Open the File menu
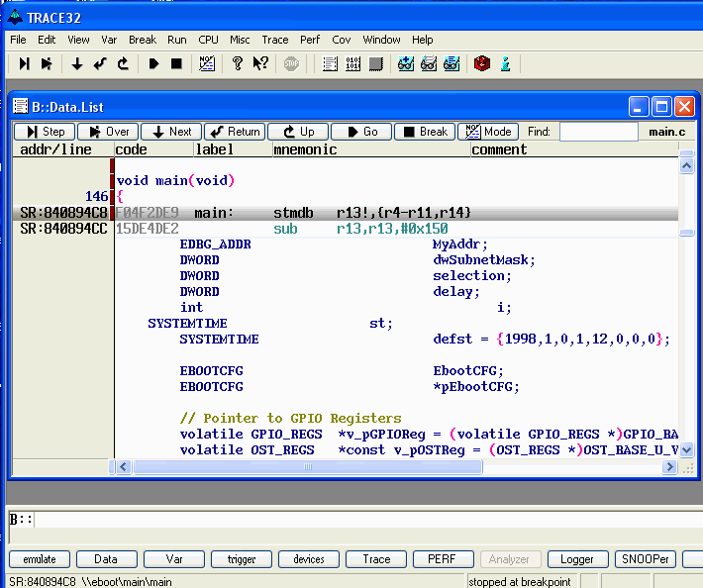 18,40
